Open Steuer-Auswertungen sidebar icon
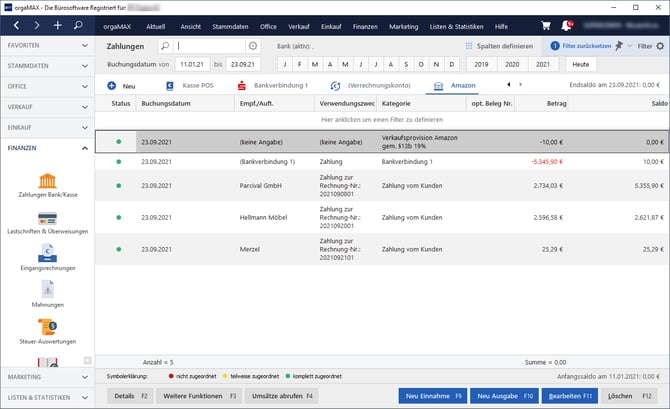 47,327
